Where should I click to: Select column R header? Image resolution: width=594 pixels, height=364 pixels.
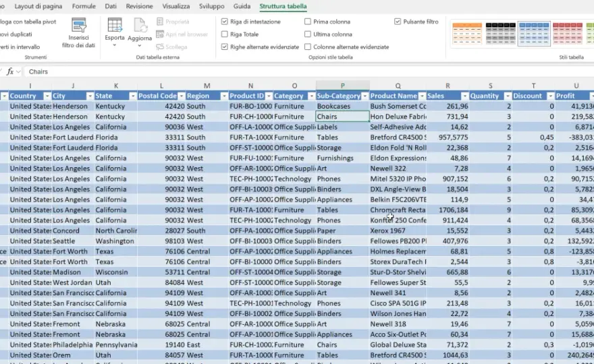point(448,86)
